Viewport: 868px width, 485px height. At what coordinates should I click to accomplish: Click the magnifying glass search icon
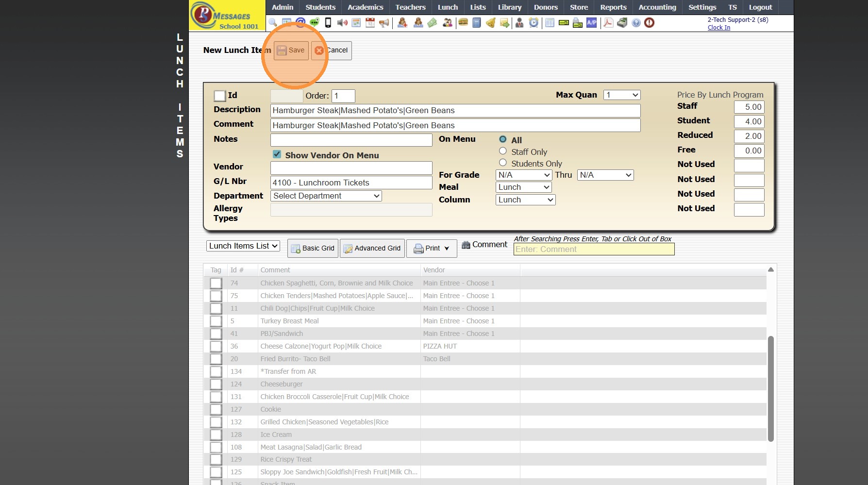(273, 23)
